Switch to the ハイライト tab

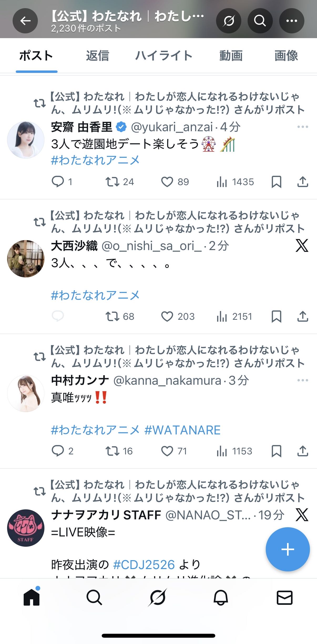pos(164,56)
